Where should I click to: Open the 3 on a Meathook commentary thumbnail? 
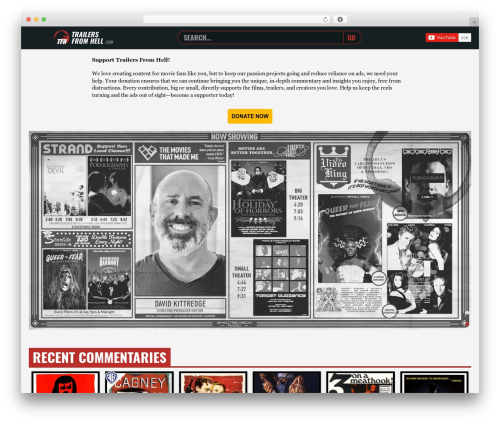(360, 382)
